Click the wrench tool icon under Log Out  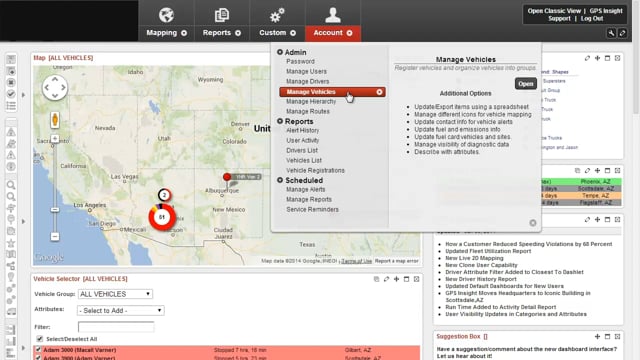click(611, 33)
